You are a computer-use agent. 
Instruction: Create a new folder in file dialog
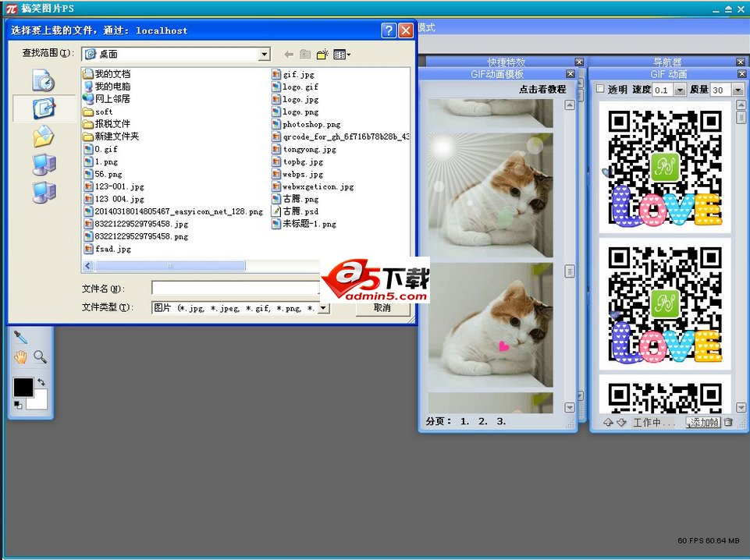click(x=323, y=54)
